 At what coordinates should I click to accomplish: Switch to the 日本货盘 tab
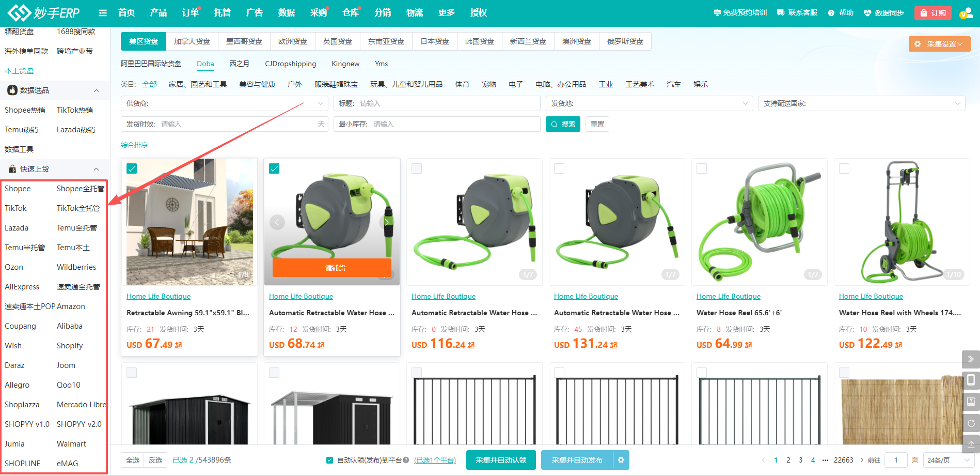pyautogui.click(x=435, y=41)
